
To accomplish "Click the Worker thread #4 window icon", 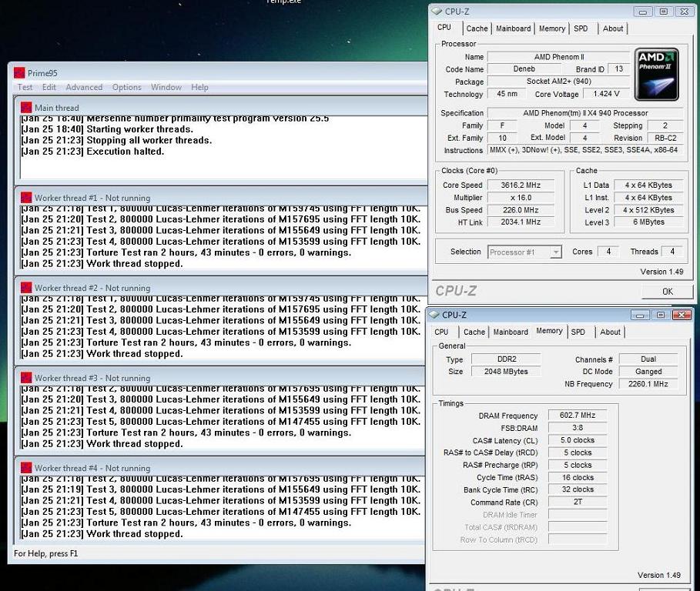I will [x=26, y=468].
